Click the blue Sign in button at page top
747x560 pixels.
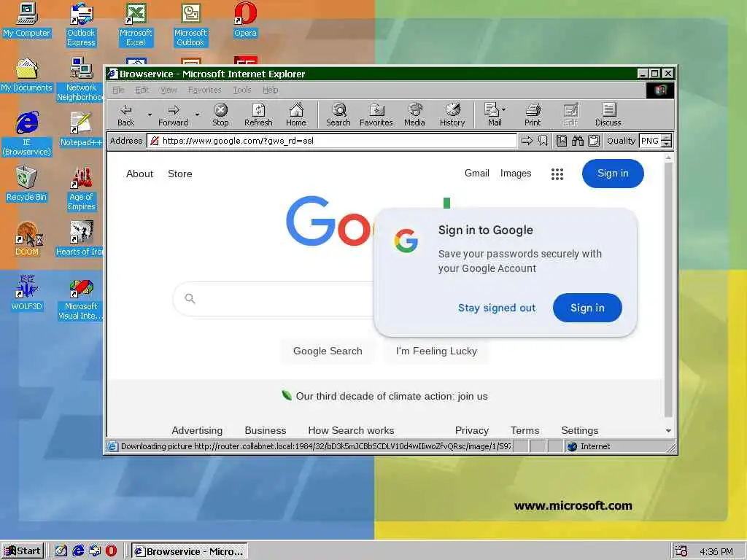pyautogui.click(x=613, y=174)
